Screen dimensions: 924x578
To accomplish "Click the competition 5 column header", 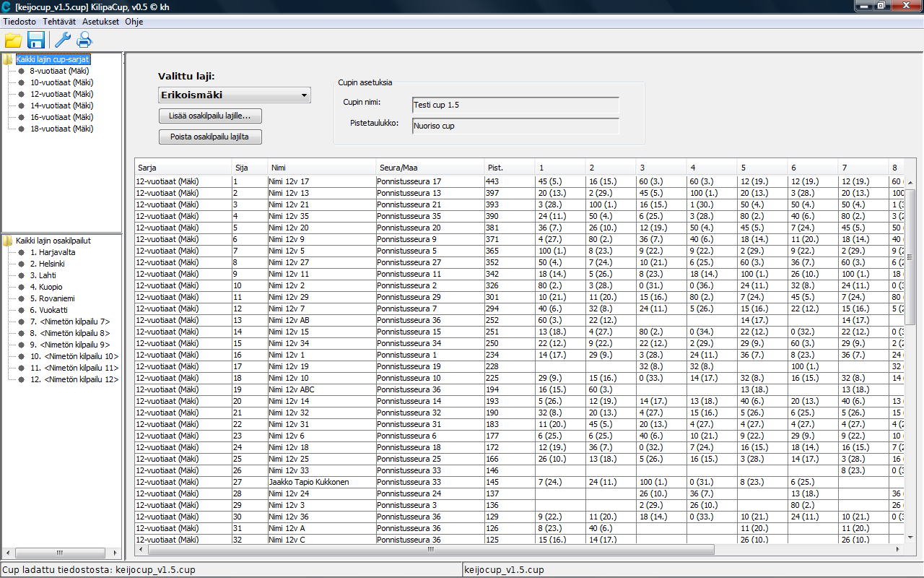I will pos(762,168).
